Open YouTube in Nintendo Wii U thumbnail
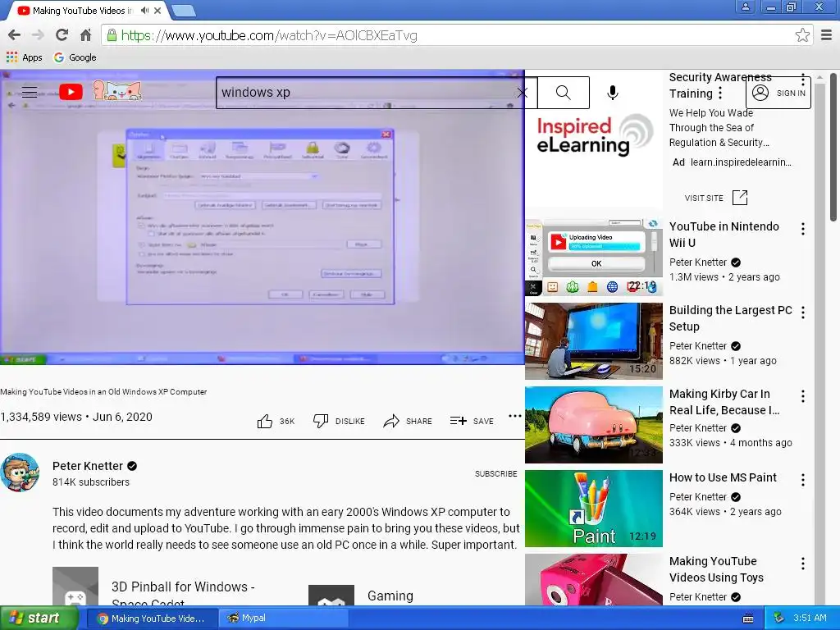This screenshot has height=630, width=840. (594, 257)
